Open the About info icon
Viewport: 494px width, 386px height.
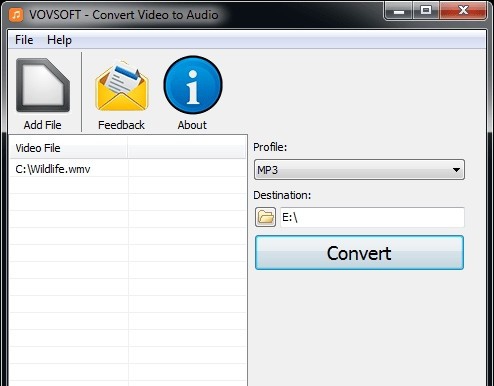pos(193,85)
